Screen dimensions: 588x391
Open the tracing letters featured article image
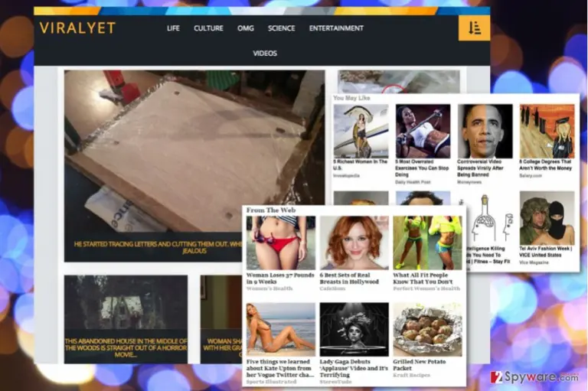click(194, 150)
